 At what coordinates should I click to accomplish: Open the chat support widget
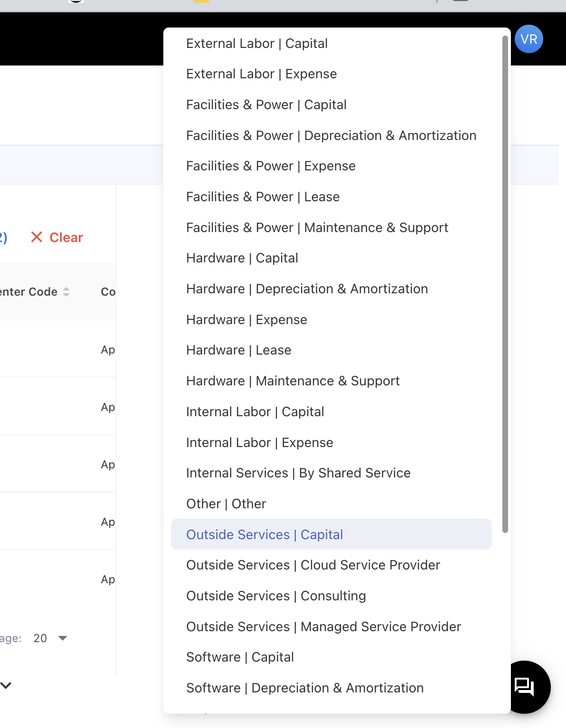coord(524,686)
